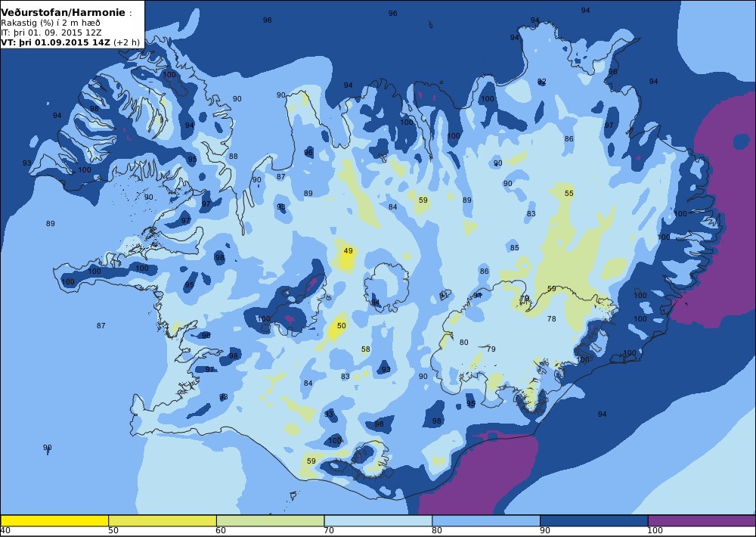This screenshot has height=537, width=756.
Task: Click the purple above-100 legend swatch
Action: (x=702, y=520)
